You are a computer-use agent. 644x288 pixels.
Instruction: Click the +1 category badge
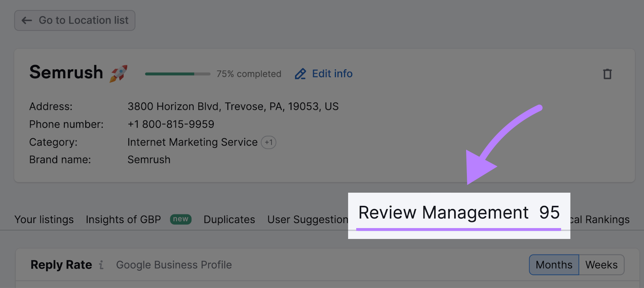pos(268,142)
